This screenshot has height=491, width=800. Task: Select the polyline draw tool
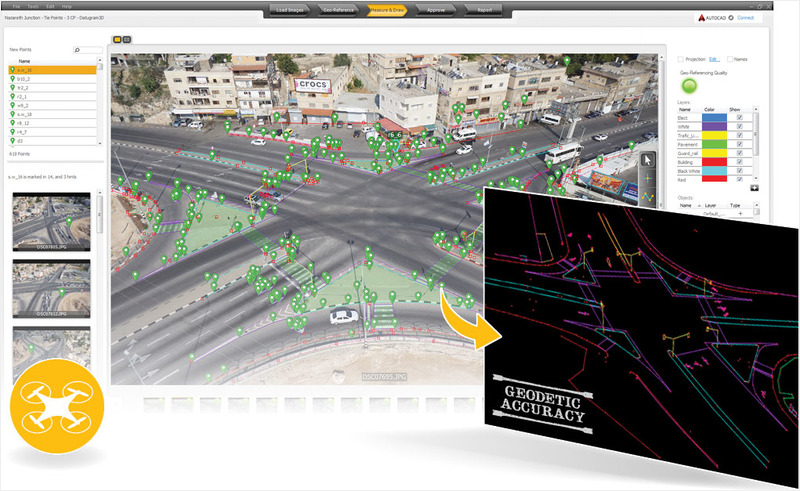coord(647,197)
